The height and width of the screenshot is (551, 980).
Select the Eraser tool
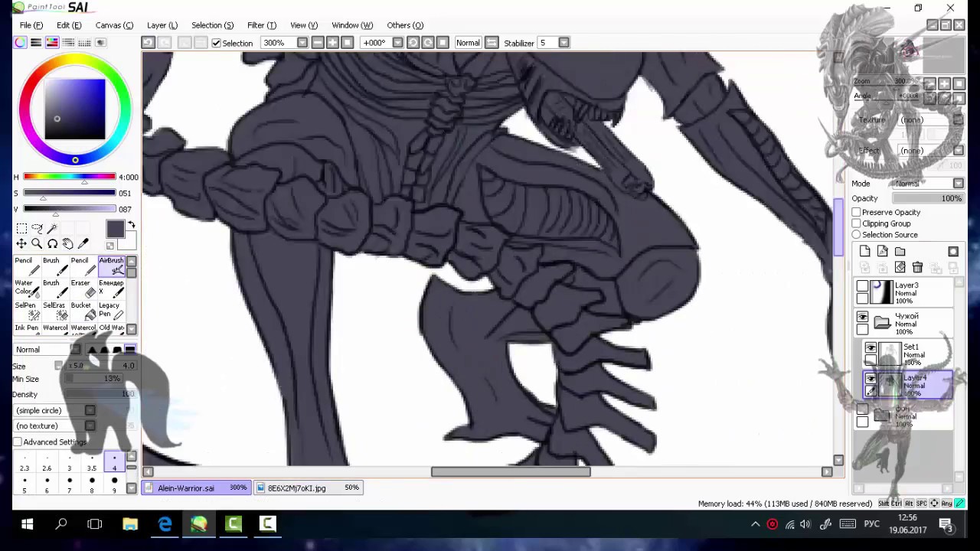click(x=83, y=288)
